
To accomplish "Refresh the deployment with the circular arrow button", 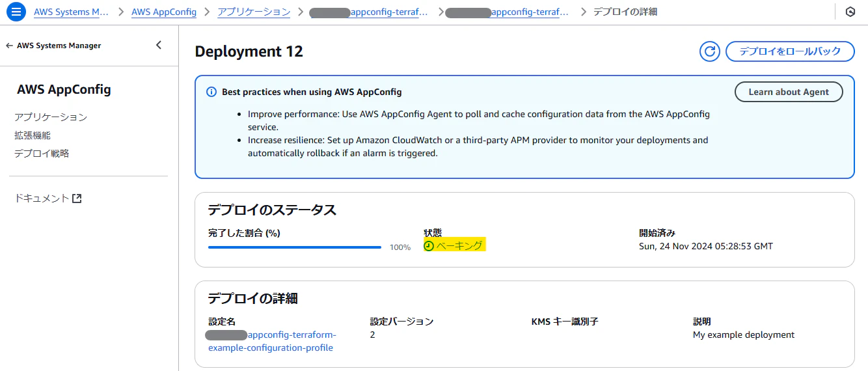I will click(x=710, y=51).
